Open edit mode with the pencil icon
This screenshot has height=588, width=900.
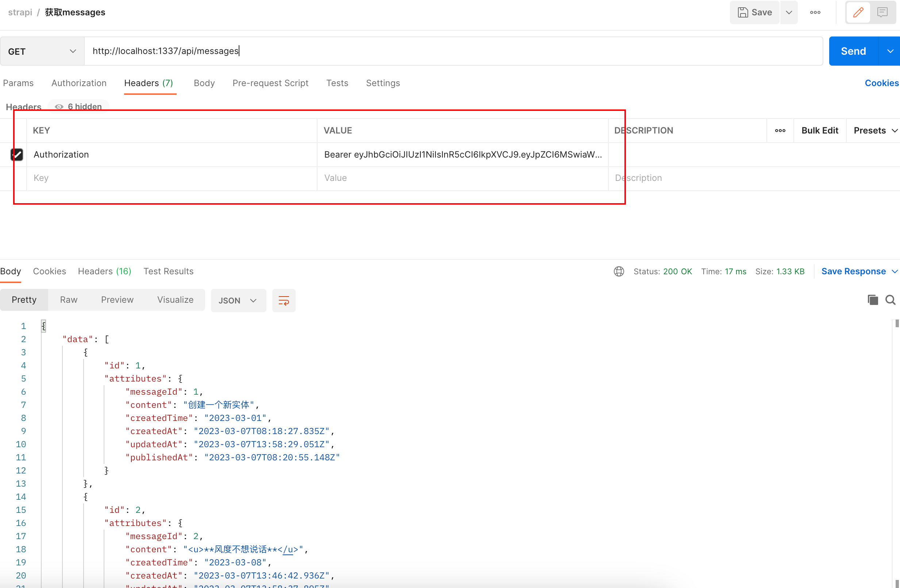click(x=858, y=12)
